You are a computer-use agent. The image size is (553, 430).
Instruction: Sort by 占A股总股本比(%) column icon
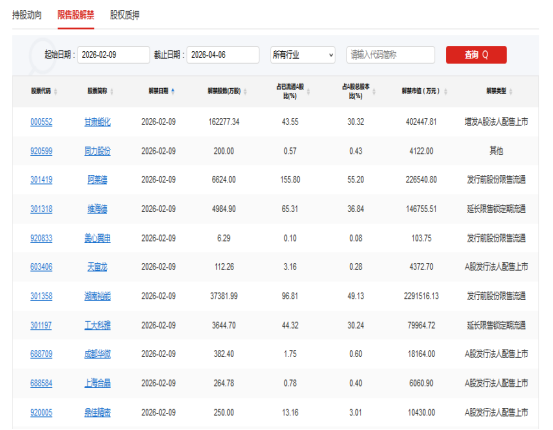pyautogui.click(x=374, y=92)
